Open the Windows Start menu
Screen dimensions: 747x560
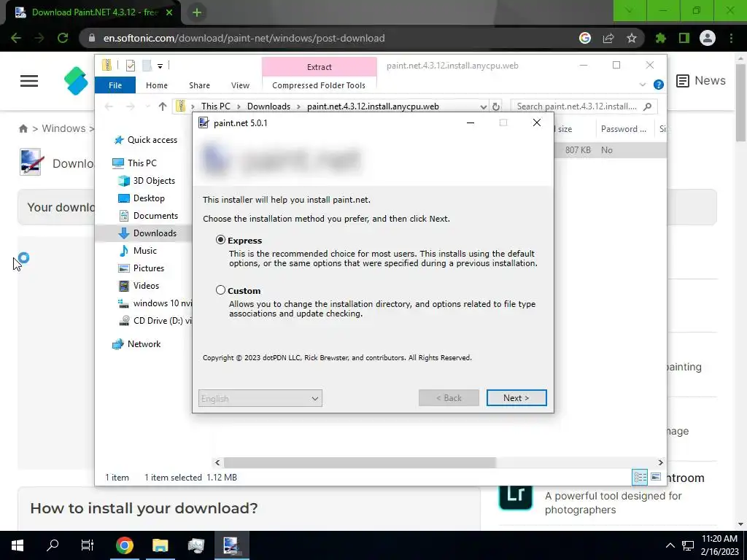[18, 545]
